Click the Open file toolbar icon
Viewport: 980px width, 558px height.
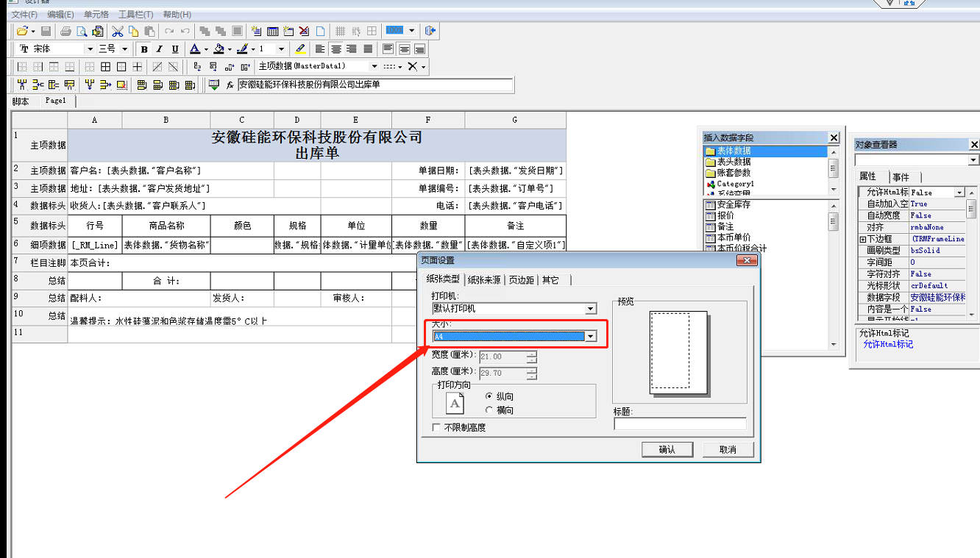pos(22,31)
